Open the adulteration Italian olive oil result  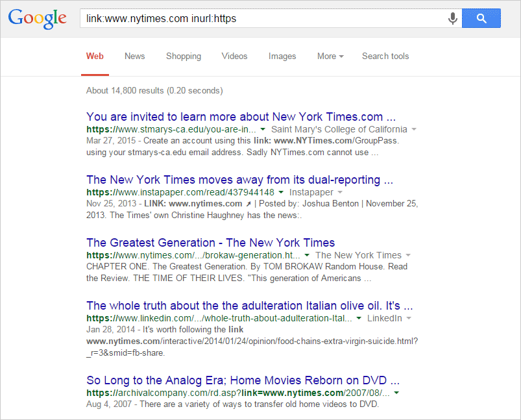click(250, 306)
